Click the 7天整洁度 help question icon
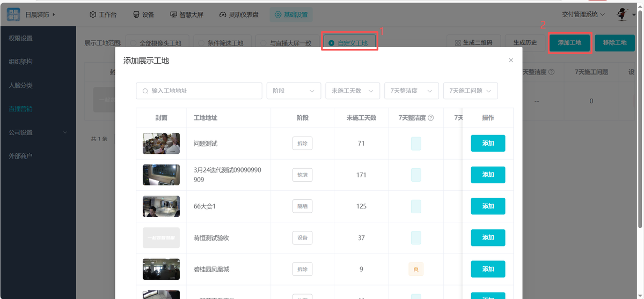Screen dimensions: 644x299 tap(430, 118)
